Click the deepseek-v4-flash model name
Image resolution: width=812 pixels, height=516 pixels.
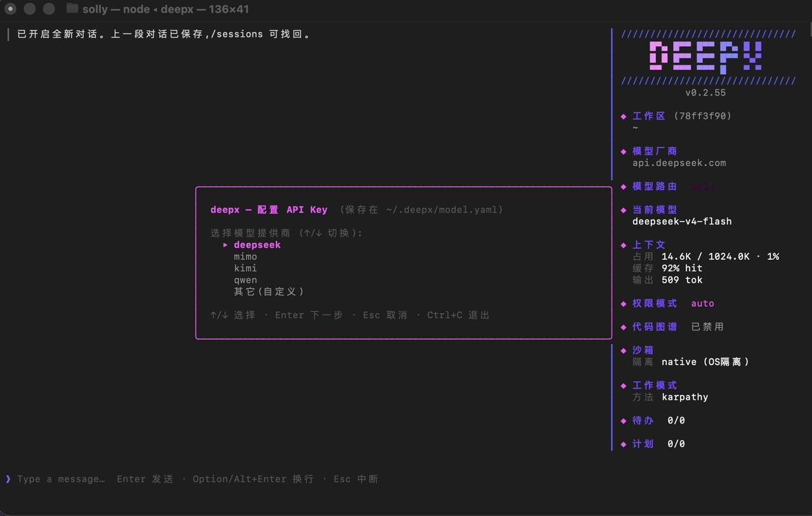[x=682, y=221]
